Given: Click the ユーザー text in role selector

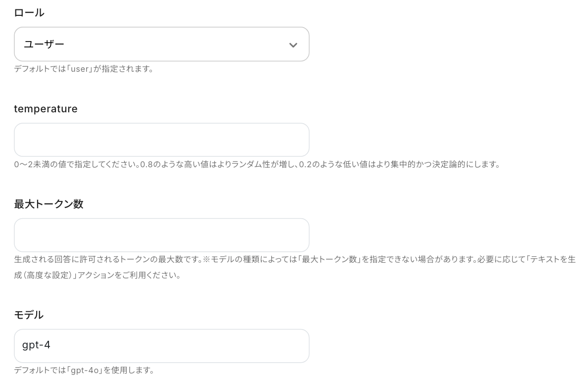Looking at the screenshot, I should tap(44, 44).
